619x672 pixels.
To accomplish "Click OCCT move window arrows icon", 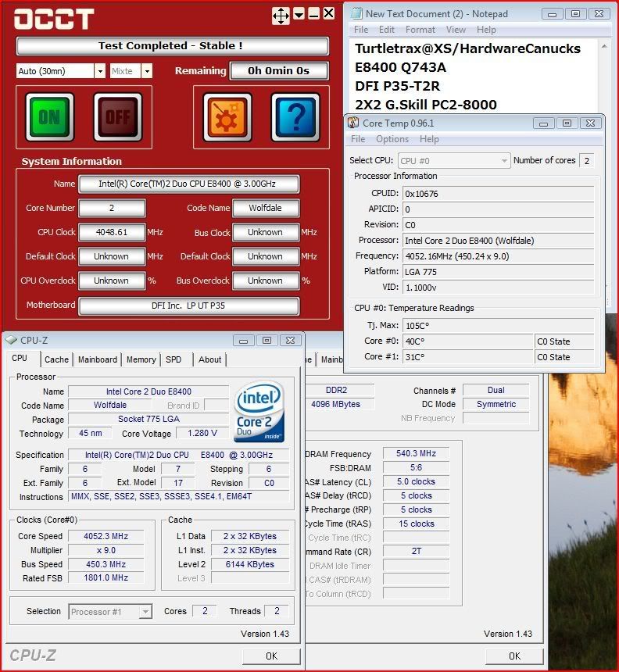I will click(x=281, y=16).
